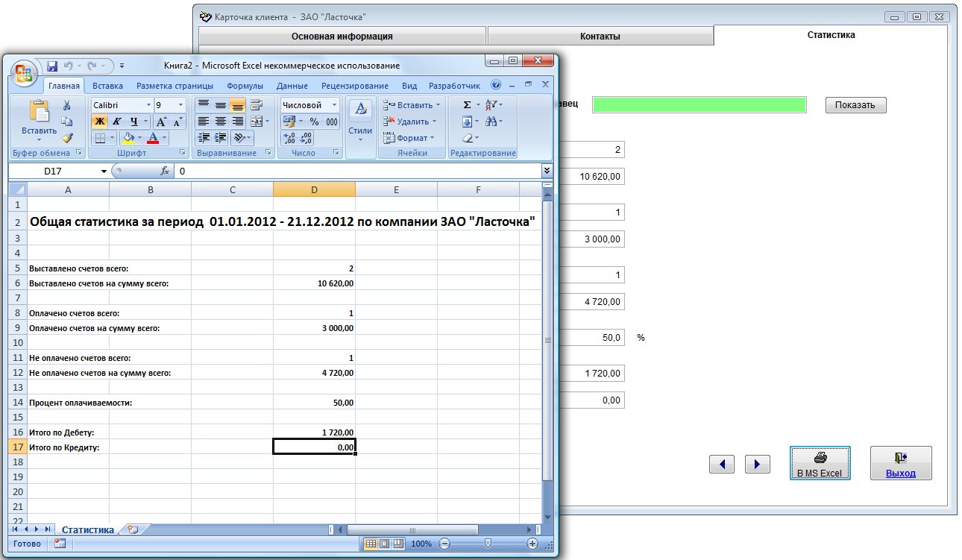Align cell content to top

click(x=203, y=105)
